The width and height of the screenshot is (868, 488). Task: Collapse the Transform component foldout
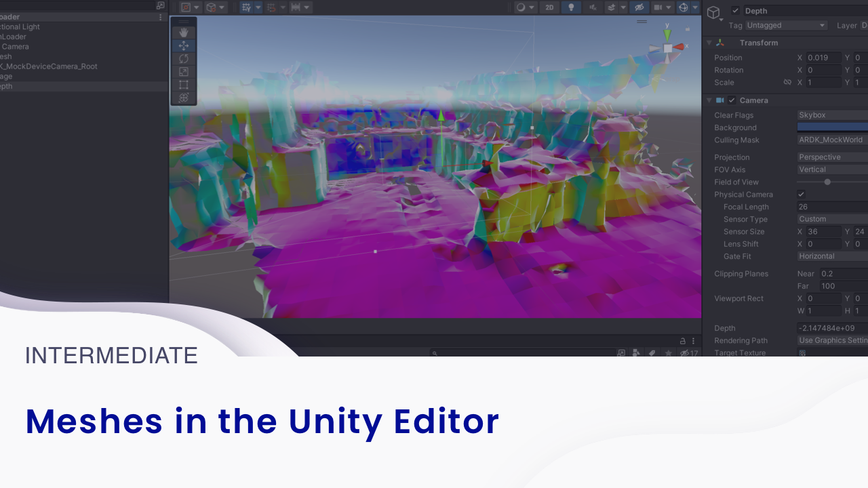(x=709, y=43)
